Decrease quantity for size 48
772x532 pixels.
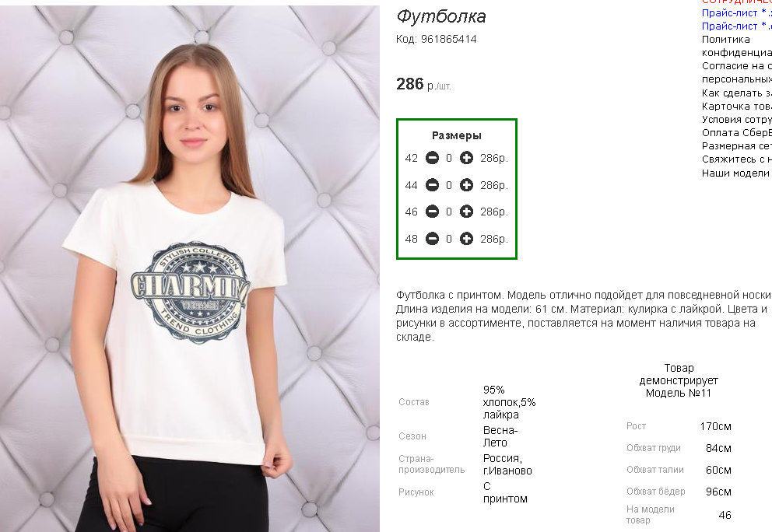pos(432,239)
